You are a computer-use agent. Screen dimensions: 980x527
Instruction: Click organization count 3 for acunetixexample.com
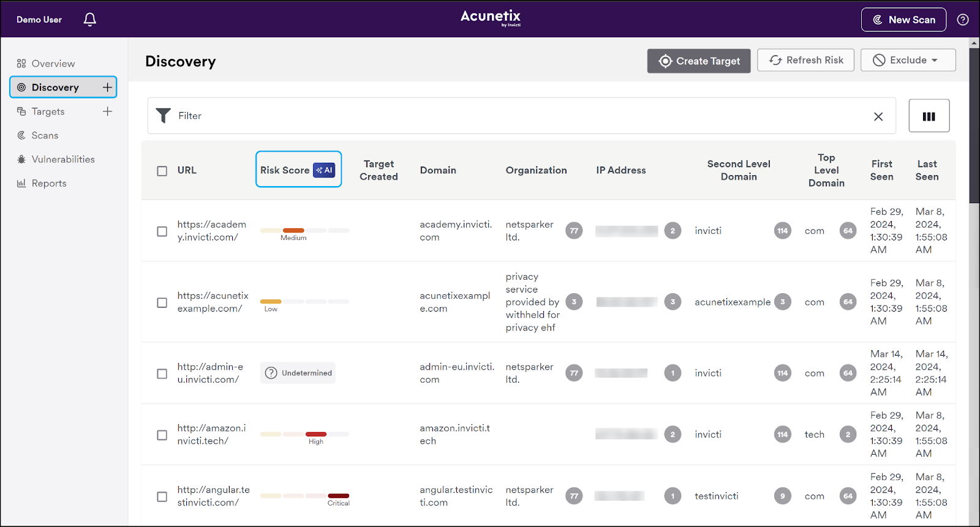(x=574, y=302)
